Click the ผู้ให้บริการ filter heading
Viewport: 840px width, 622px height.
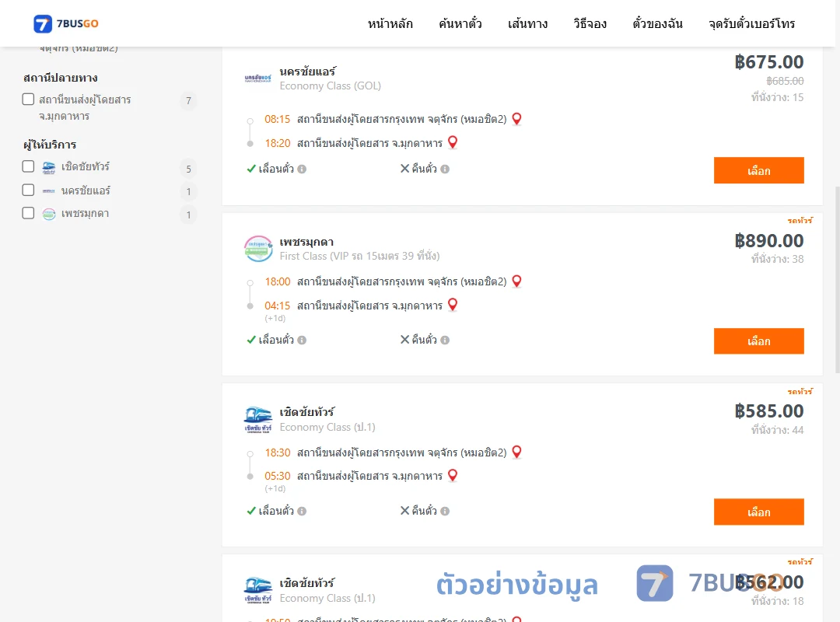50,145
